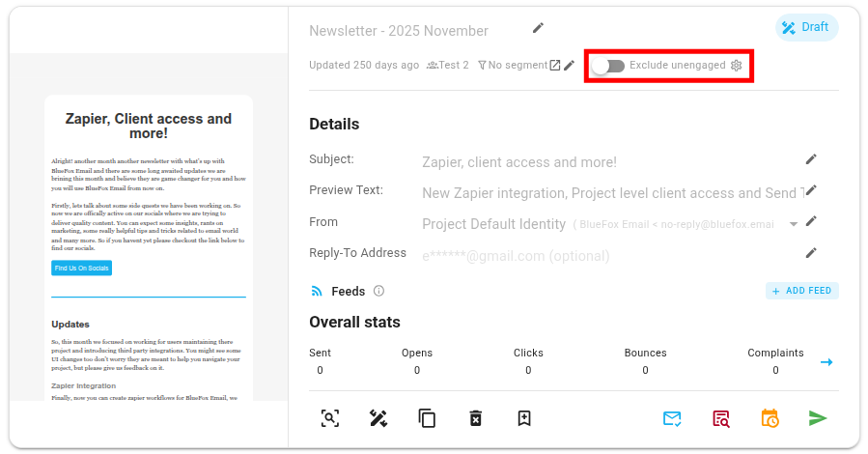Viewport: 868px width, 454px height.
Task: Edit the From identity pencil icon
Action: 811,221
